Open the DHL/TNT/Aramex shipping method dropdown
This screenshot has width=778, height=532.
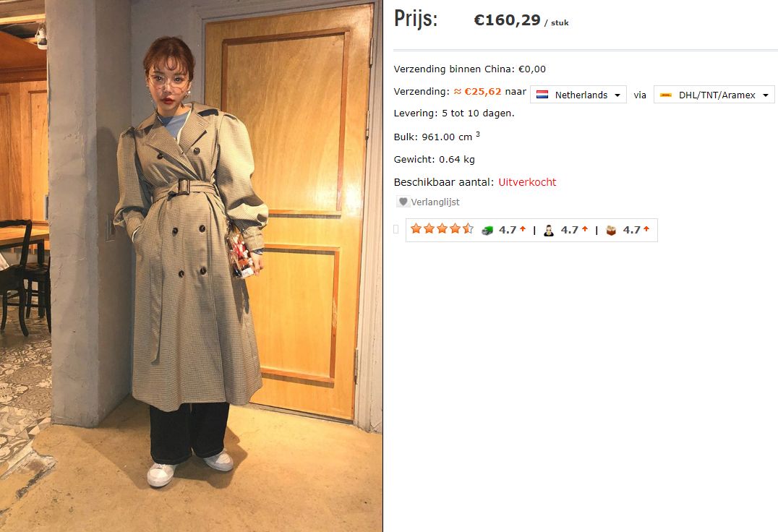pyautogui.click(x=714, y=94)
